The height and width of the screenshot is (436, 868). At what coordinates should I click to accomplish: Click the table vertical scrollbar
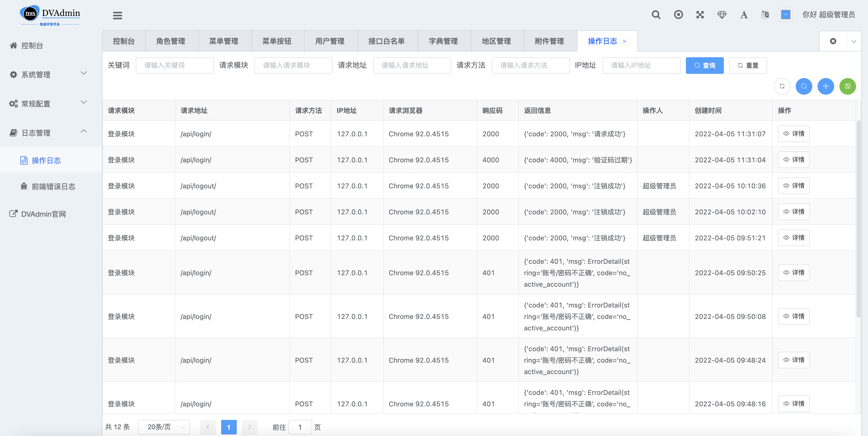(x=859, y=219)
